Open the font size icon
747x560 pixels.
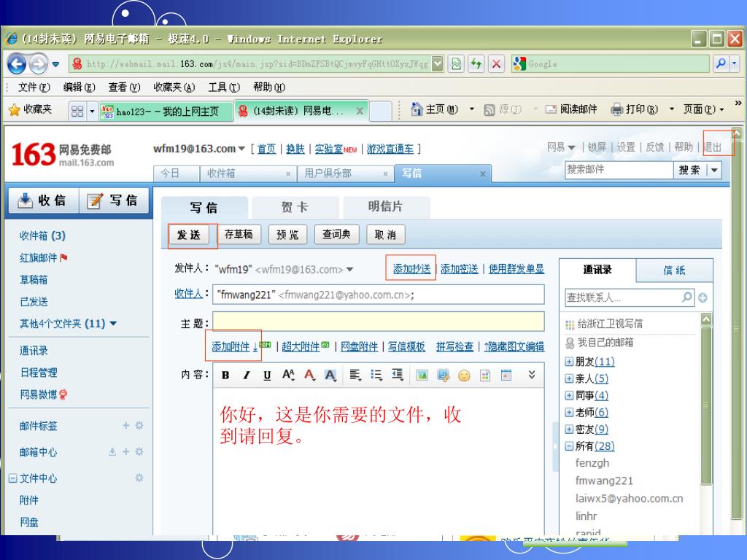[x=288, y=375]
